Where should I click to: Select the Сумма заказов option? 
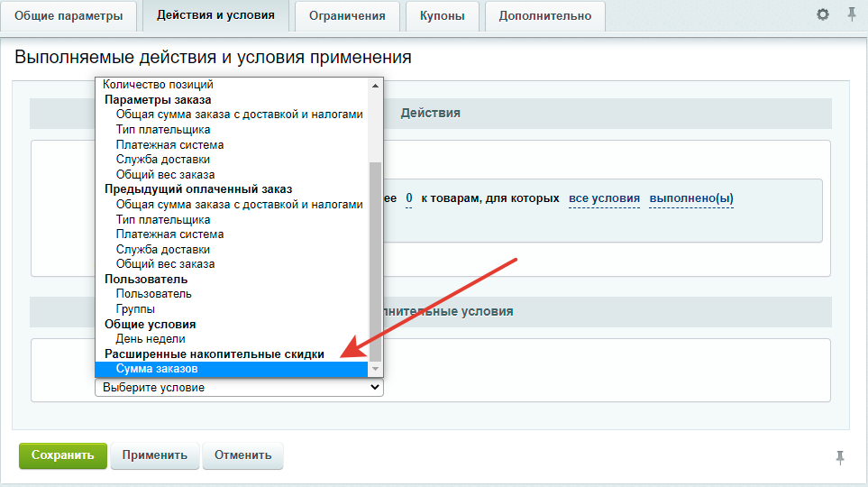pyautogui.click(x=232, y=369)
